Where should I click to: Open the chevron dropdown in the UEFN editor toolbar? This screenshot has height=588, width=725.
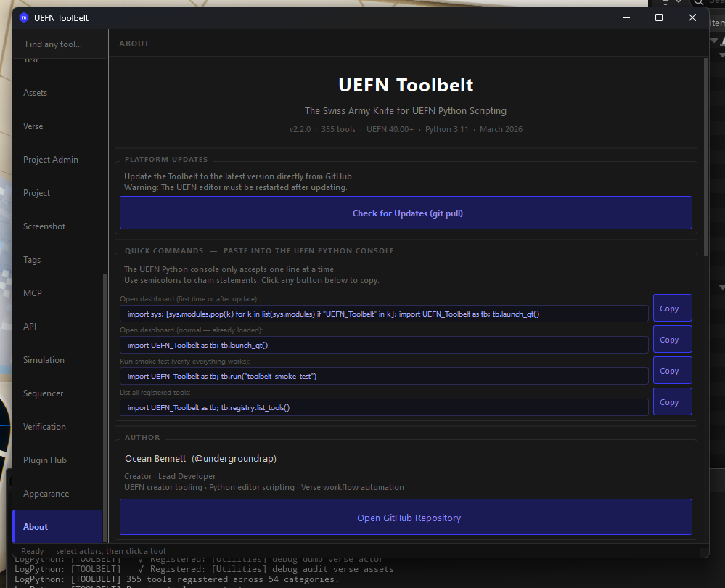pos(679,3)
